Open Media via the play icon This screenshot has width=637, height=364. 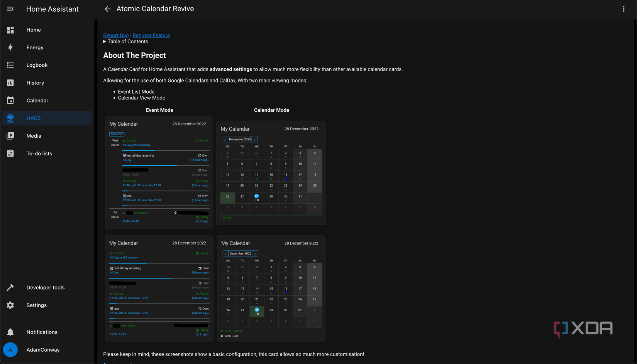(x=10, y=136)
